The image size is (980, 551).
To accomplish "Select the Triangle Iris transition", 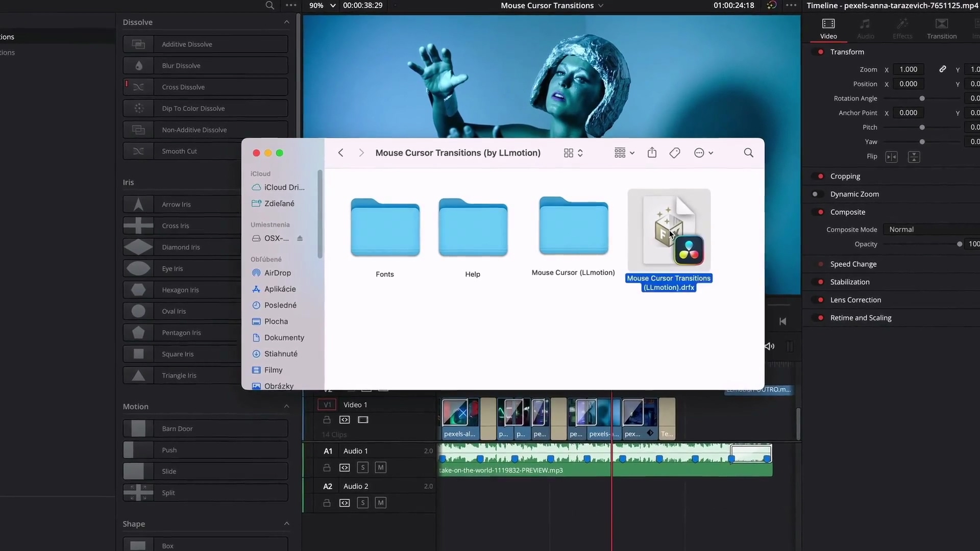I will pyautogui.click(x=182, y=376).
